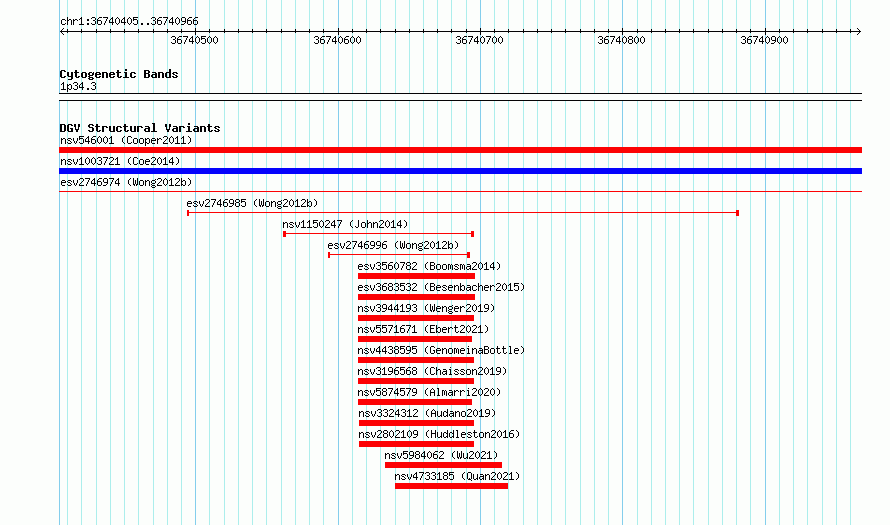Open the nsv3944193 (Wenger2019) label

pos(426,308)
